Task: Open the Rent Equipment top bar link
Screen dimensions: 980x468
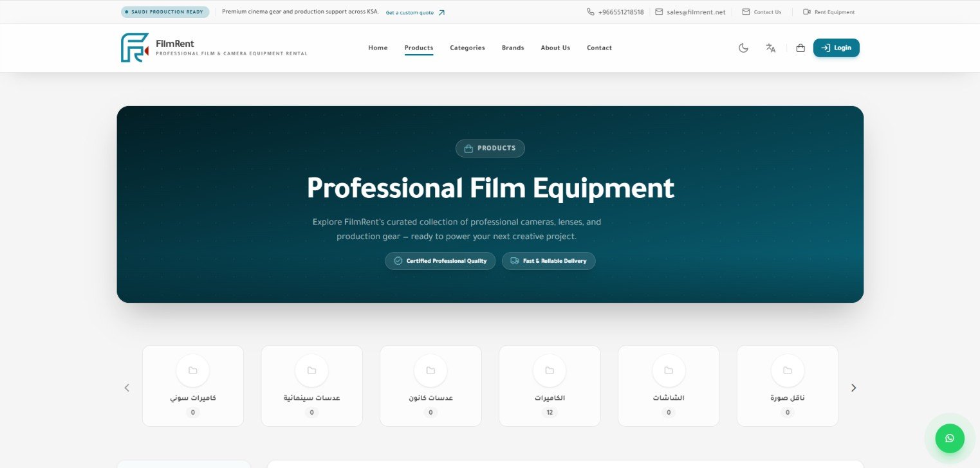Action: (829, 12)
